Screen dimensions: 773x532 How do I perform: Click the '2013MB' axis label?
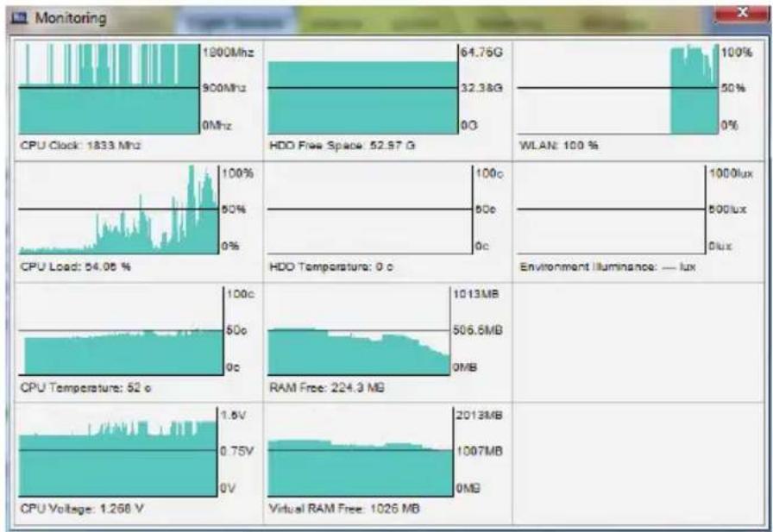[x=479, y=416]
